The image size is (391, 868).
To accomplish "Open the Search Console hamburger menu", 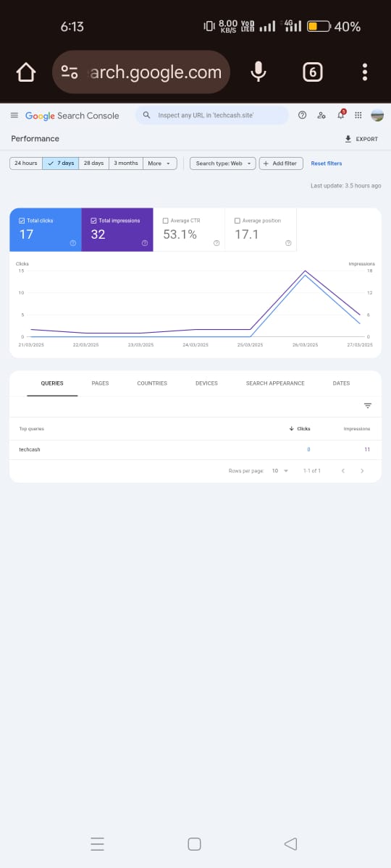I will pos(14,116).
